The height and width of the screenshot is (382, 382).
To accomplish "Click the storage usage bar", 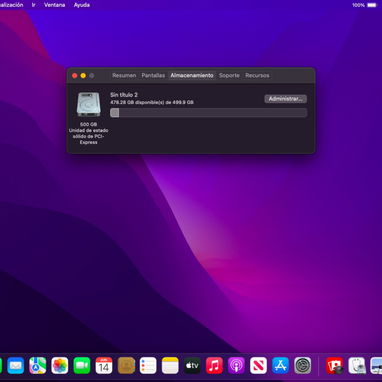I will click(209, 113).
